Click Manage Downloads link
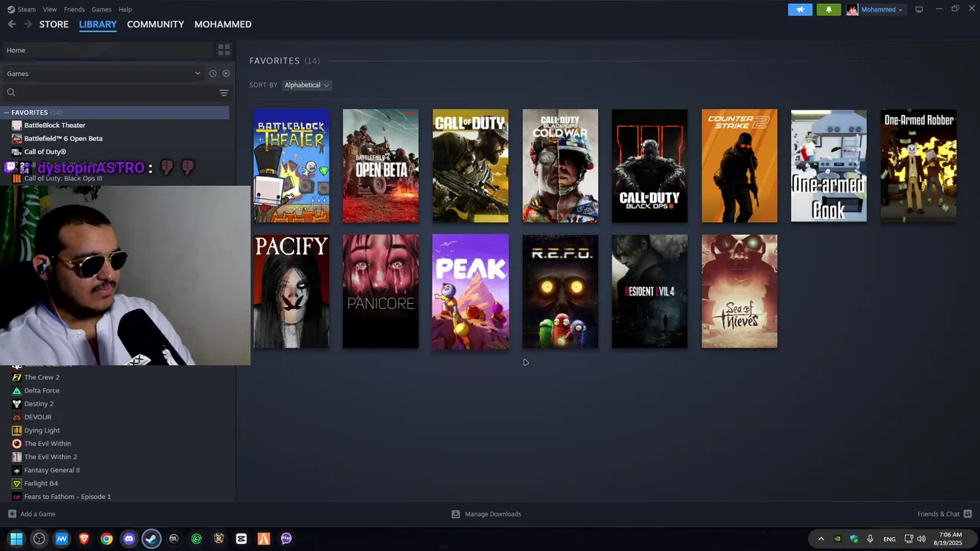The height and width of the screenshot is (551, 980). point(493,514)
